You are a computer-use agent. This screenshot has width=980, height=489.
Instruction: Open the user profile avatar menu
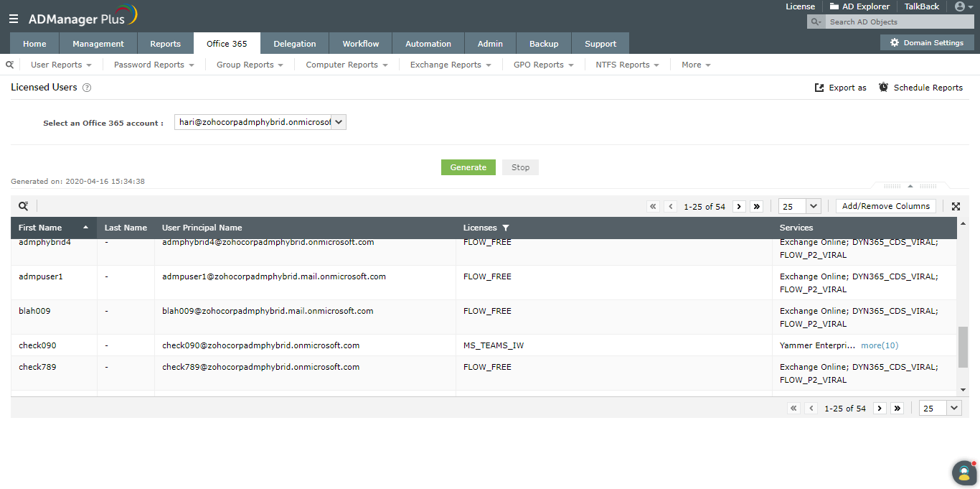pos(963,6)
